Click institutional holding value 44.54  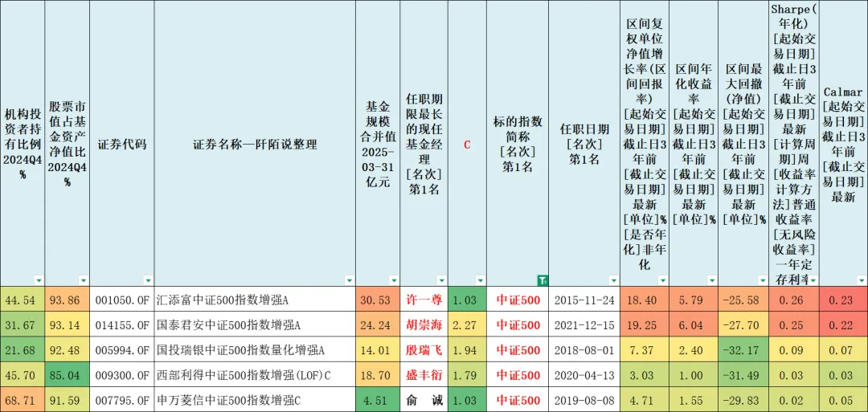[x=23, y=300]
